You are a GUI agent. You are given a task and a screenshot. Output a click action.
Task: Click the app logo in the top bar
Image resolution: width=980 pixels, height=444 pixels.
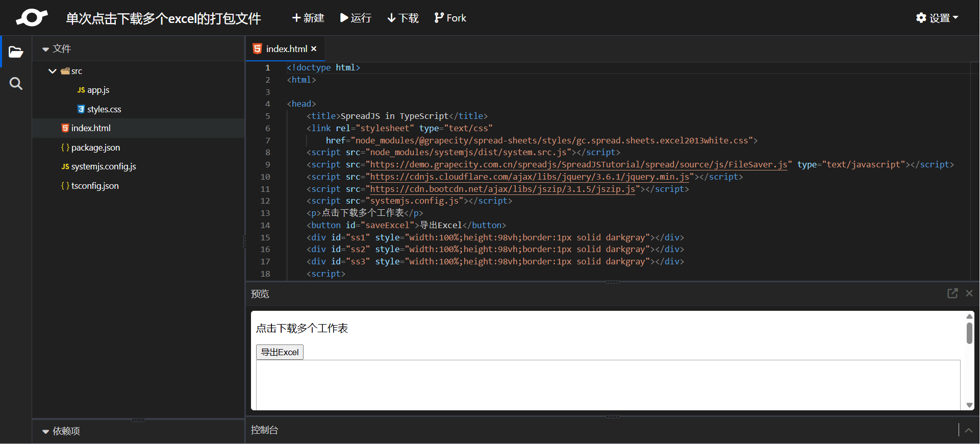[32, 18]
